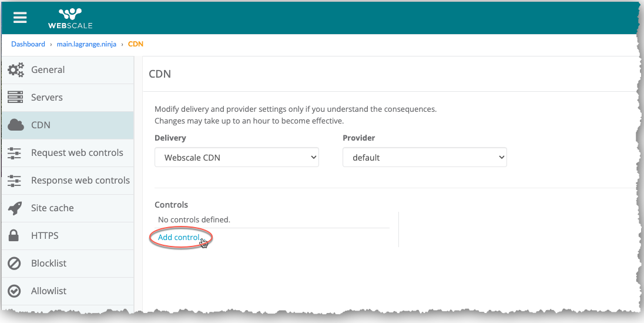
Task: Open the Provider dropdown
Action: click(x=424, y=158)
